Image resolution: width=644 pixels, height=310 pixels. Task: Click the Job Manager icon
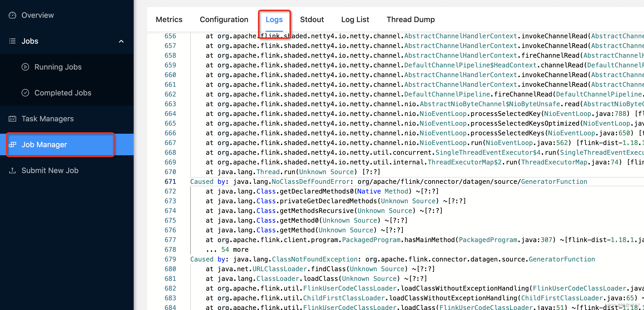coord(12,144)
